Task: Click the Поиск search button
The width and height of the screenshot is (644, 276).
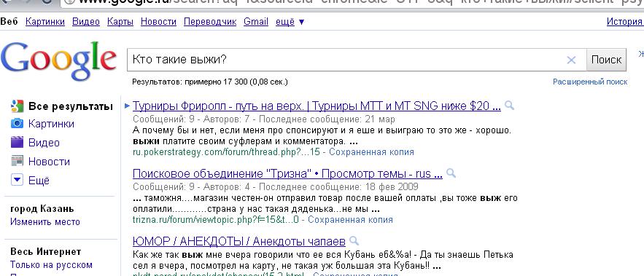Action: 606,60
